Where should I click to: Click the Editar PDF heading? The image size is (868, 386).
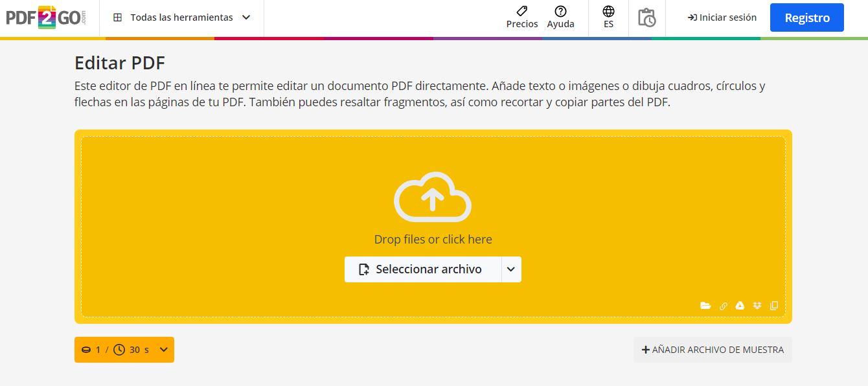(x=120, y=63)
